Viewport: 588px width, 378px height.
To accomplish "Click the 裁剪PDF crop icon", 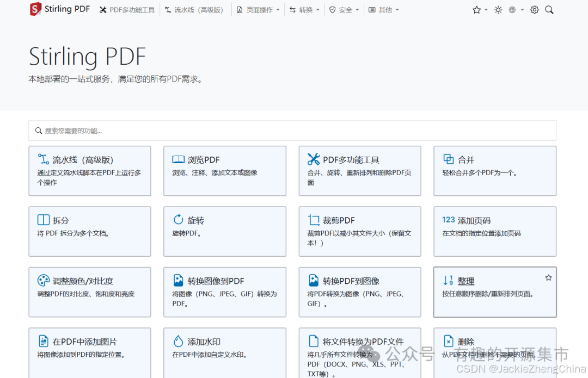I will 314,220.
